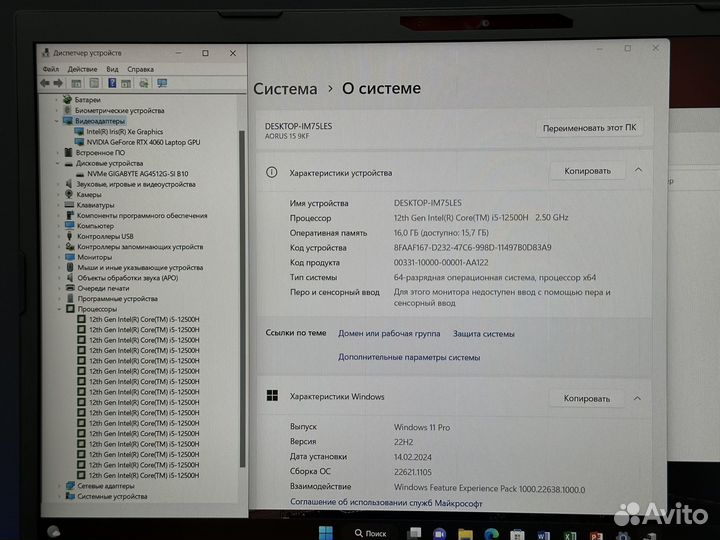Select the Батареи battery icon in tree
This screenshot has height=540, width=720.
[68, 100]
